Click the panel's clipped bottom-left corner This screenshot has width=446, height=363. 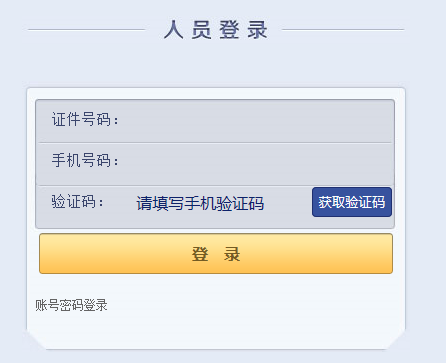pos(36,340)
